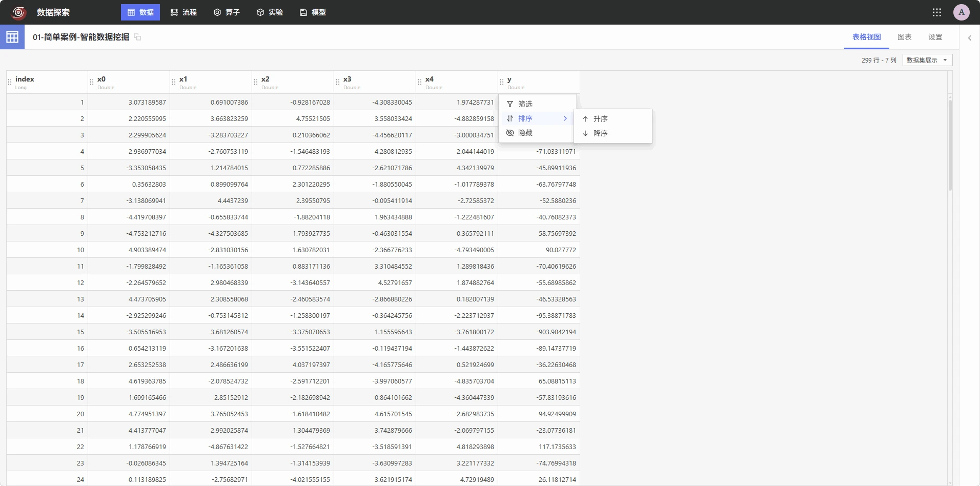Choose 隐藏 to hide column y
Screen dimensions: 980x486
536,133
